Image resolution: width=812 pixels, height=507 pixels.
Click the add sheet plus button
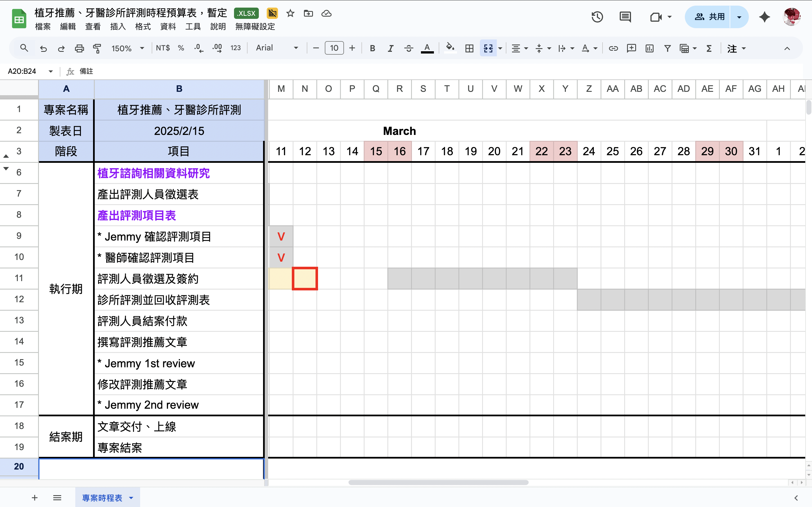click(x=35, y=498)
